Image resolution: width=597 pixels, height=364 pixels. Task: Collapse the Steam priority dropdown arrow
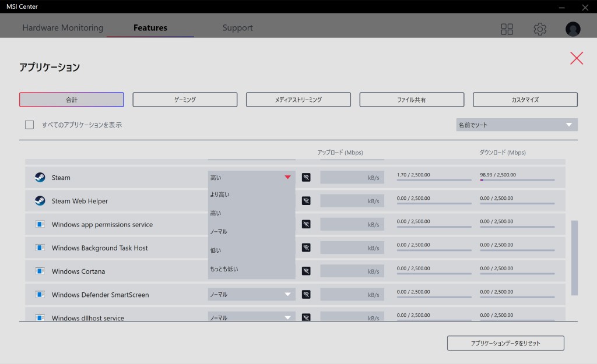coord(287,178)
